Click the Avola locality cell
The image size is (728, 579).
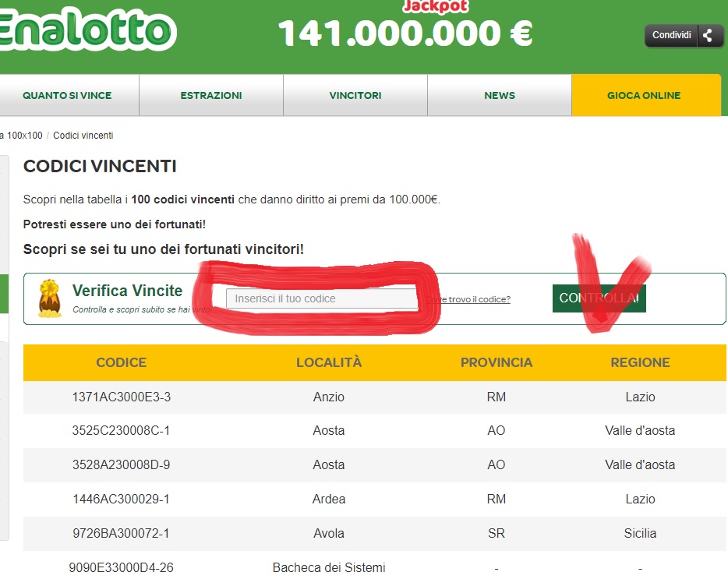click(329, 533)
